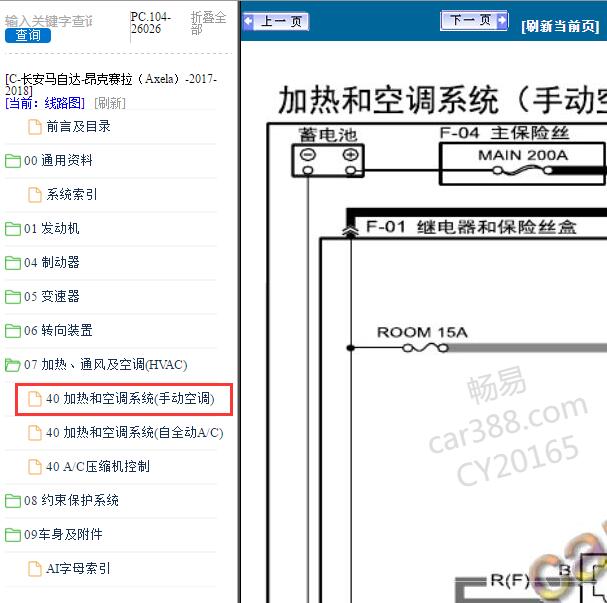
Task: Open 40 加热和空调系统(自全动A/C) entry
Action: (134, 433)
